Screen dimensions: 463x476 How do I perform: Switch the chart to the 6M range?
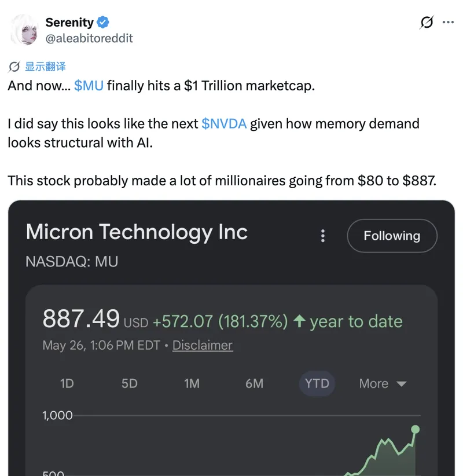point(254,383)
